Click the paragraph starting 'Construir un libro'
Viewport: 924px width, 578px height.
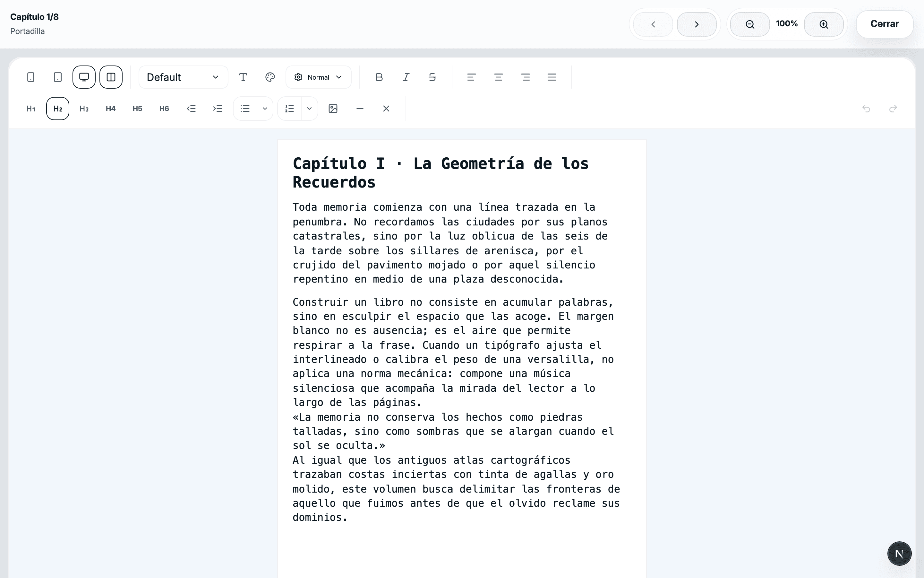(453, 352)
